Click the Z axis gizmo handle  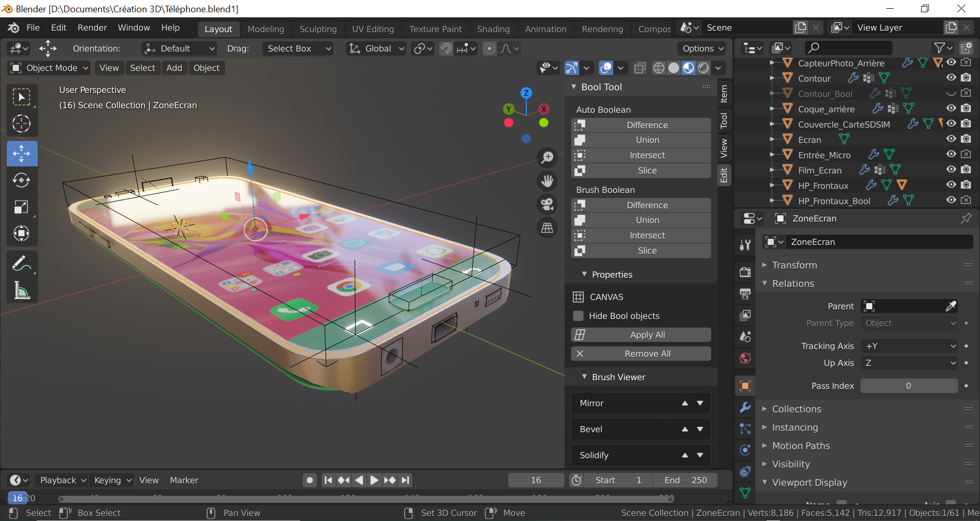pyautogui.click(x=526, y=93)
